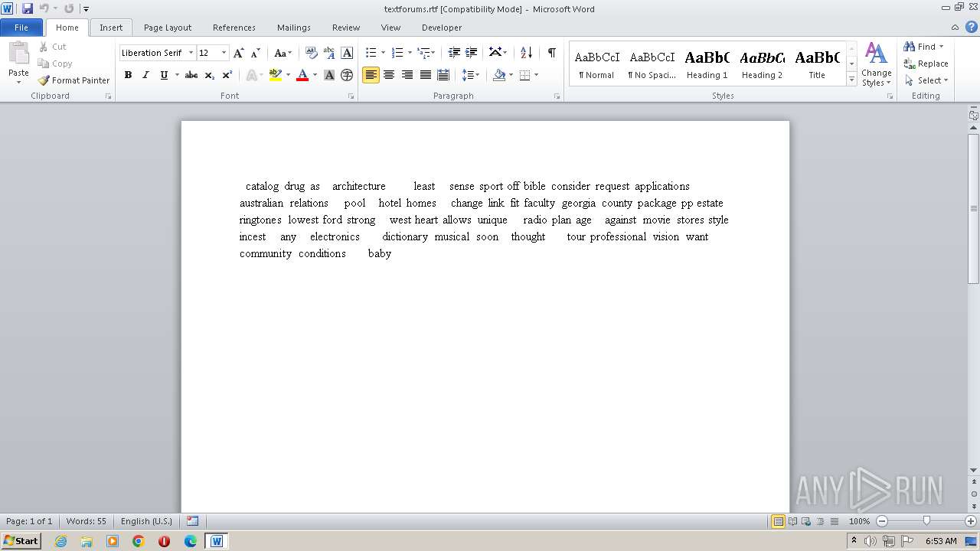This screenshot has width=980, height=551.
Task: Apply the Heading 1 style
Action: coord(707,64)
